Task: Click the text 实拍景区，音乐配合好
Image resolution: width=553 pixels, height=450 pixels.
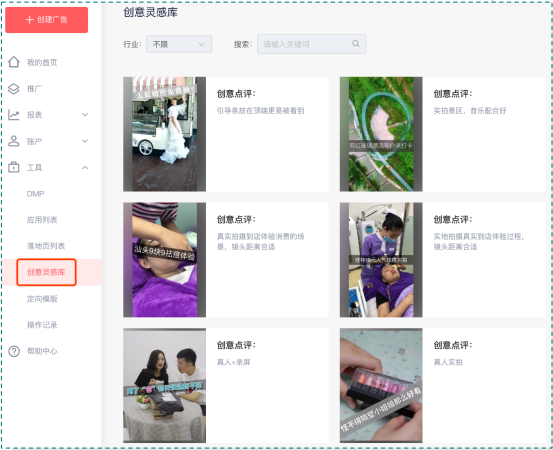Action: [x=470, y=111]
